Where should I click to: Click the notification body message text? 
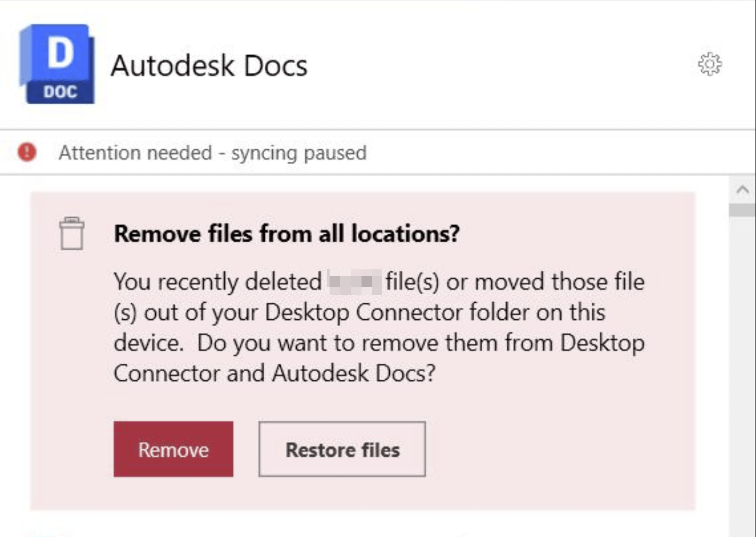(x=377, y=327)
